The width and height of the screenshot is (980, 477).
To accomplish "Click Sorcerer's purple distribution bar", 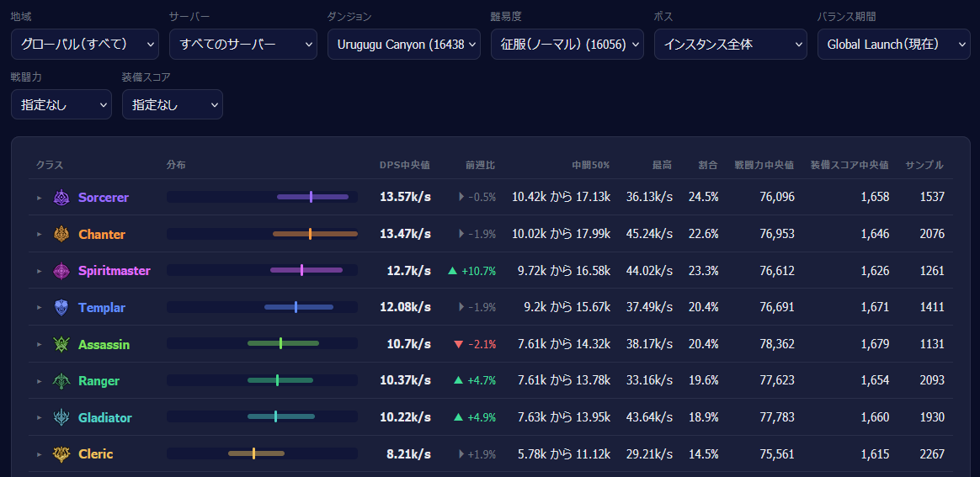I will coord(312,198).
